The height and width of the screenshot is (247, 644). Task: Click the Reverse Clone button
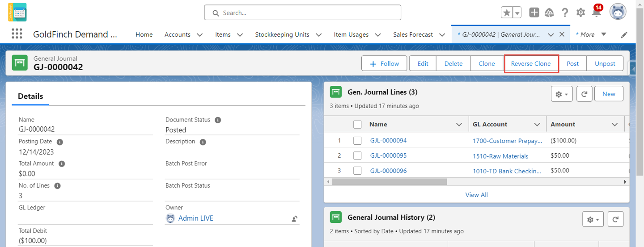coord(531,63)
